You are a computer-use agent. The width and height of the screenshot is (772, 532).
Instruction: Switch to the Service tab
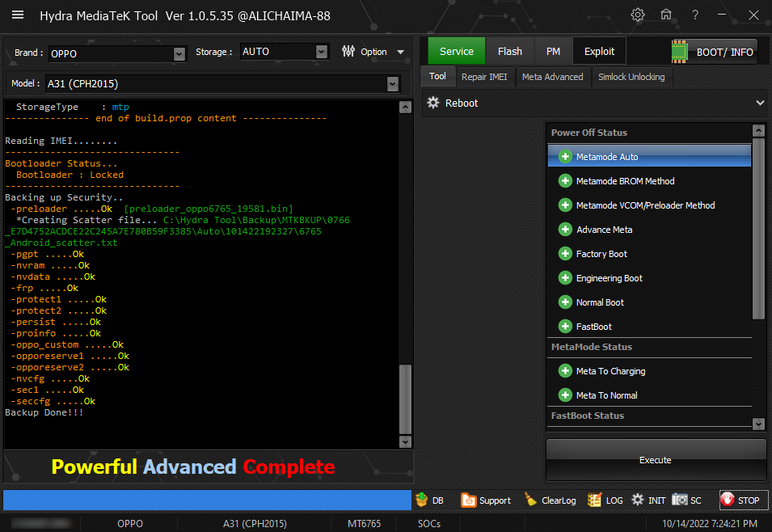coord(457,51)
